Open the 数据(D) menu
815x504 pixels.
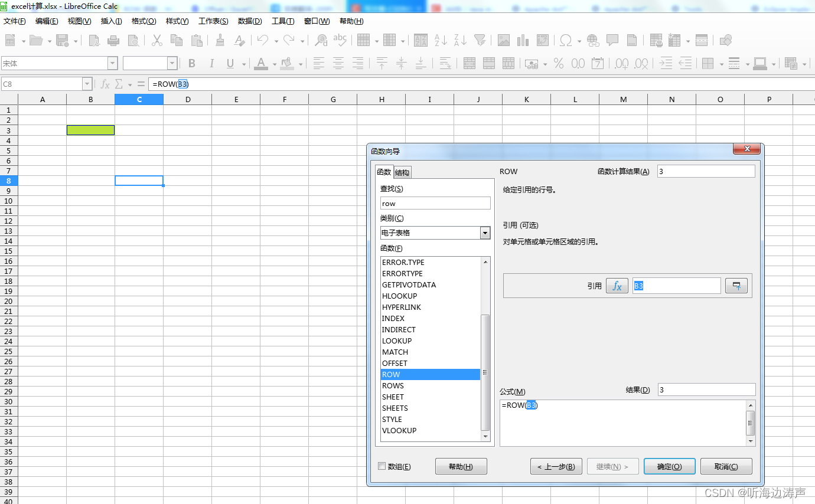click(x=250, y=21)
